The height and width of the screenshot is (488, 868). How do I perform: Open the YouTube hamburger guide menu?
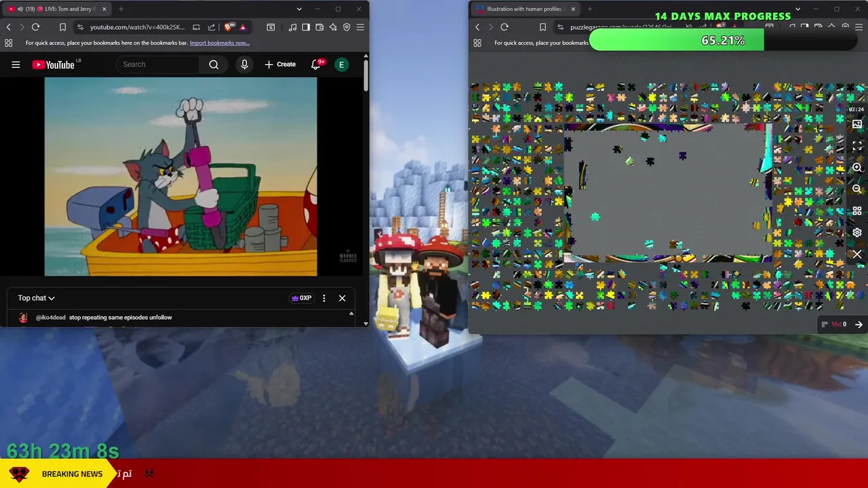click(16, 64)
